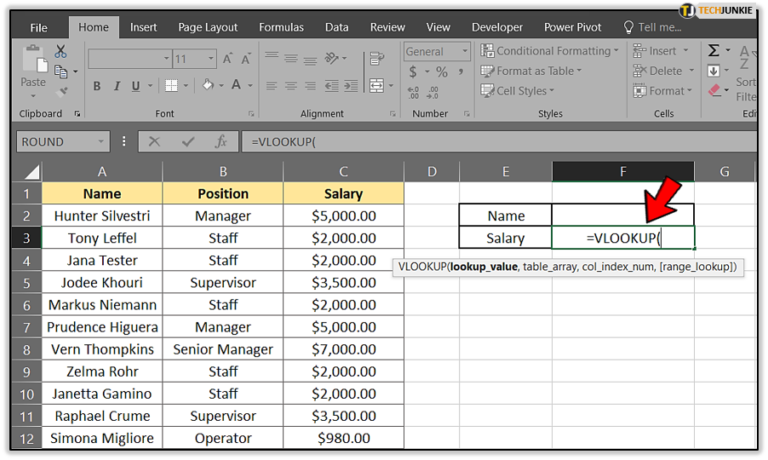Open the Cell Styles menu
Image resolution: width=768 pixels, height=460 pixels.
coord(518,91)
